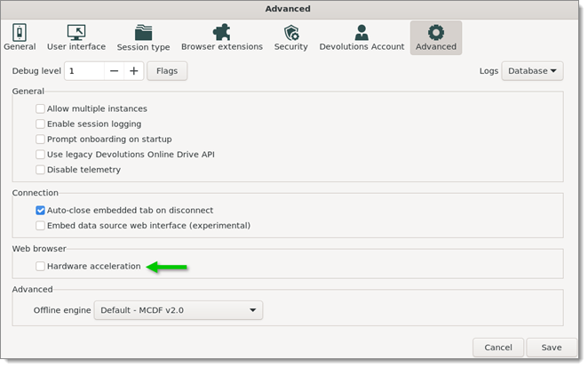Switch to the Session type tab label
The width and height of the screenshot is (588, 368).
click(143, 47)
